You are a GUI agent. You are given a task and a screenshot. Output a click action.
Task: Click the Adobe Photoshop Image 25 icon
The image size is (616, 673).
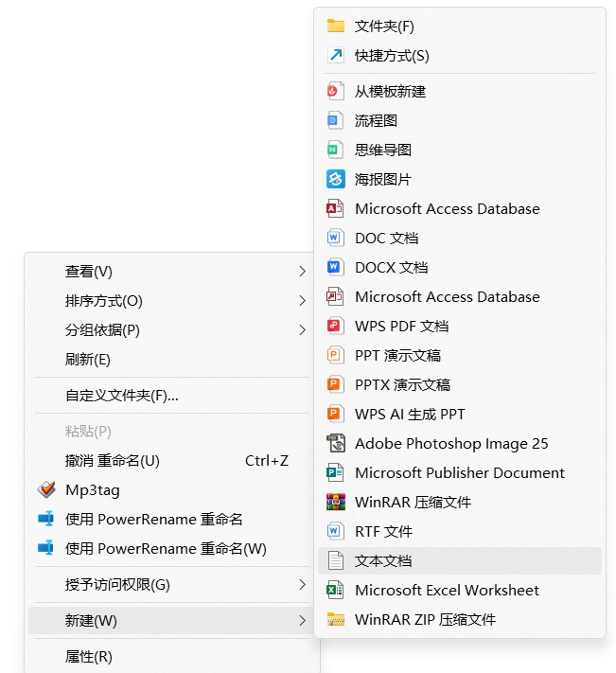(336, 443)
